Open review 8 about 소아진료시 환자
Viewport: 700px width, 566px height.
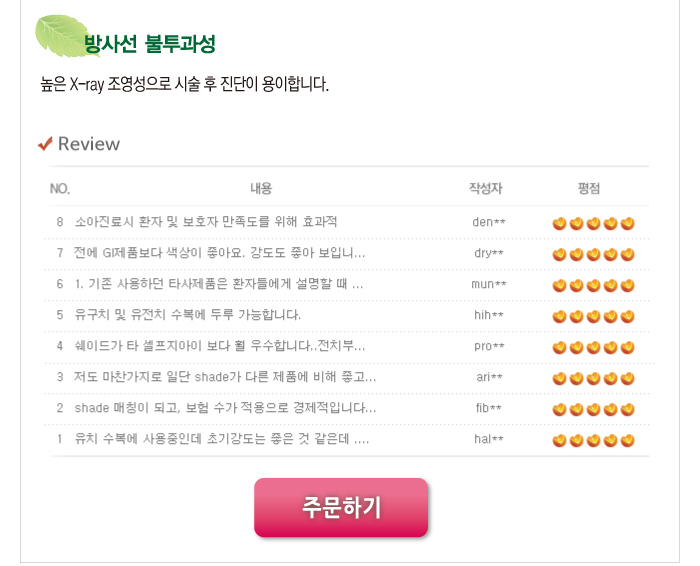tap(206, 222)
